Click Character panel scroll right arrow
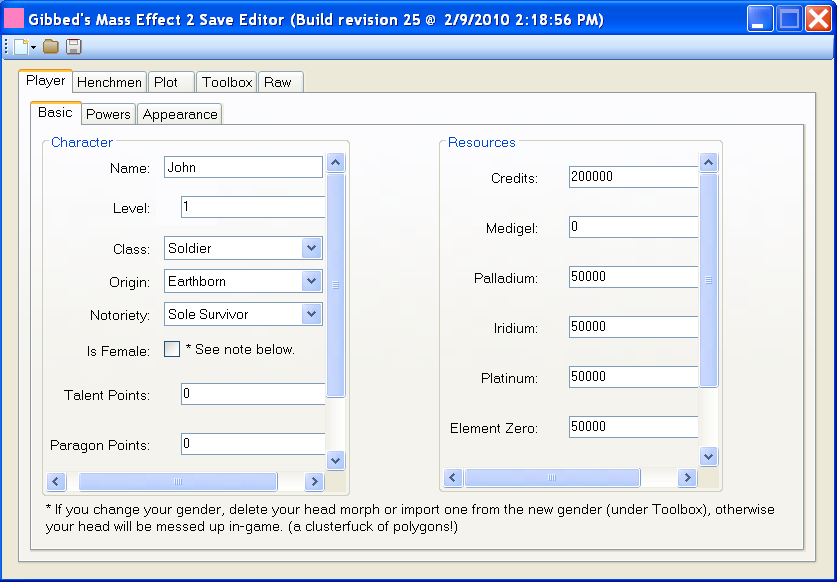This screenshot has height=582, width=837. tap(314, 482)
